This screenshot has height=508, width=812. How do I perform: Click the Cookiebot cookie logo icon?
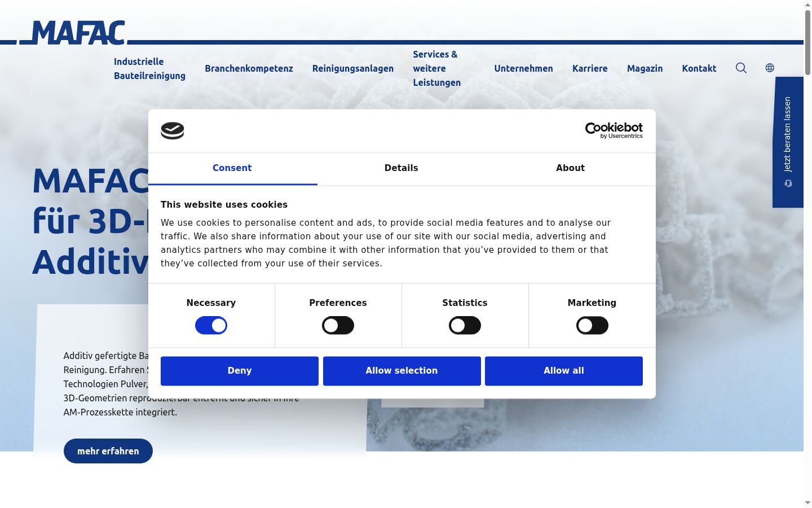[x=173, y=131]
